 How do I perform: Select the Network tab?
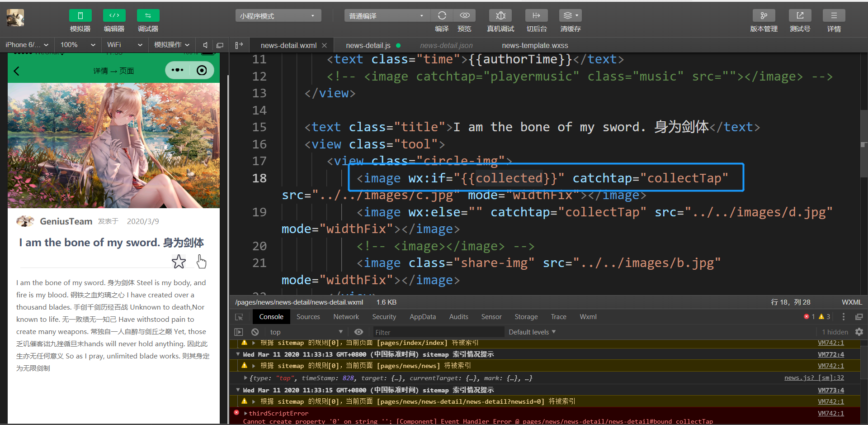(x=346, y=317)
